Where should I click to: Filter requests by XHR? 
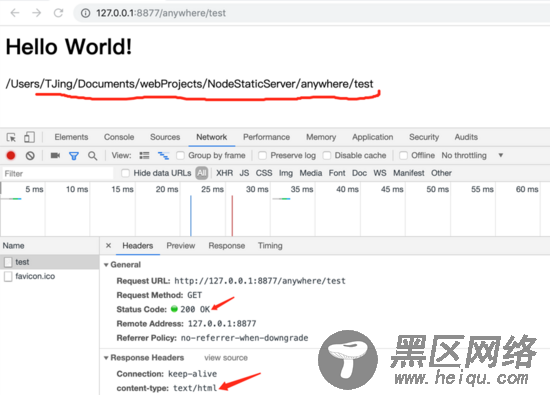[224, 173]
